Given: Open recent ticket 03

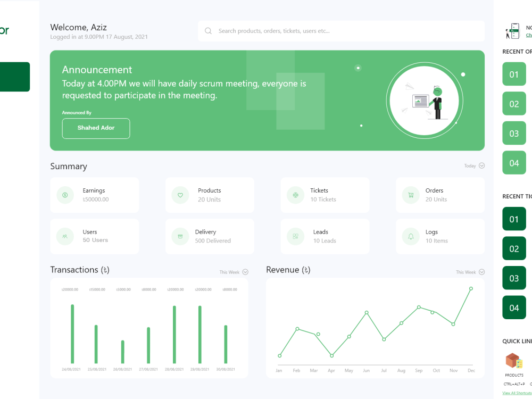Looking at the screenshot, I should click(514, 278).
